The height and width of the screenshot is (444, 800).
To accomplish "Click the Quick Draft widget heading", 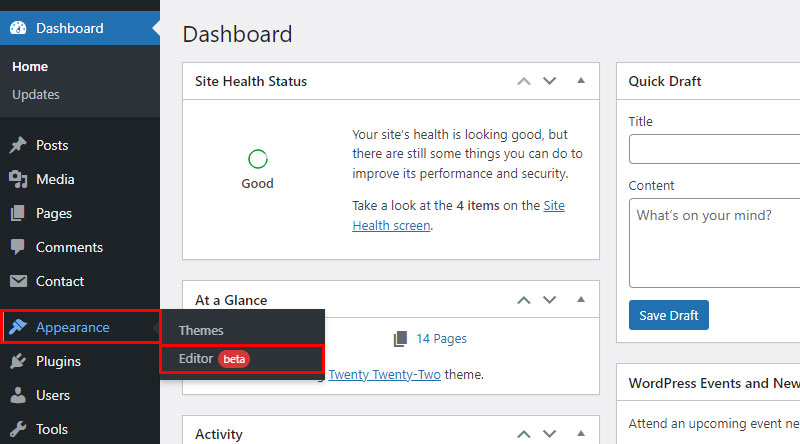I will click(x=665, y=81).
